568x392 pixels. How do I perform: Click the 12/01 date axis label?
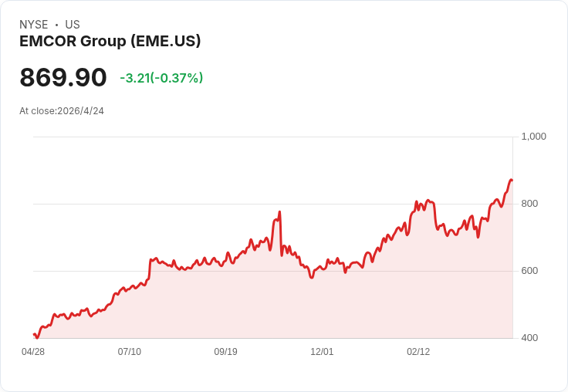(322, 352)
